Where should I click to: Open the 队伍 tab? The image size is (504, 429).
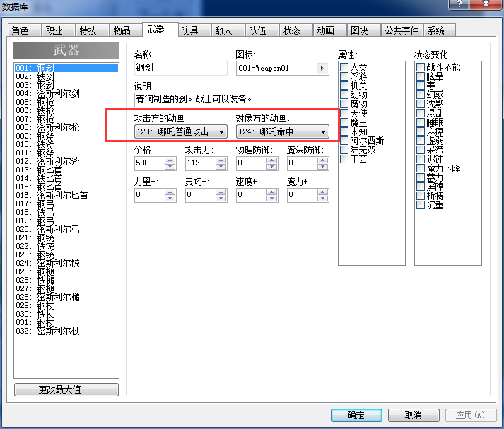click(x=262, y=30)
